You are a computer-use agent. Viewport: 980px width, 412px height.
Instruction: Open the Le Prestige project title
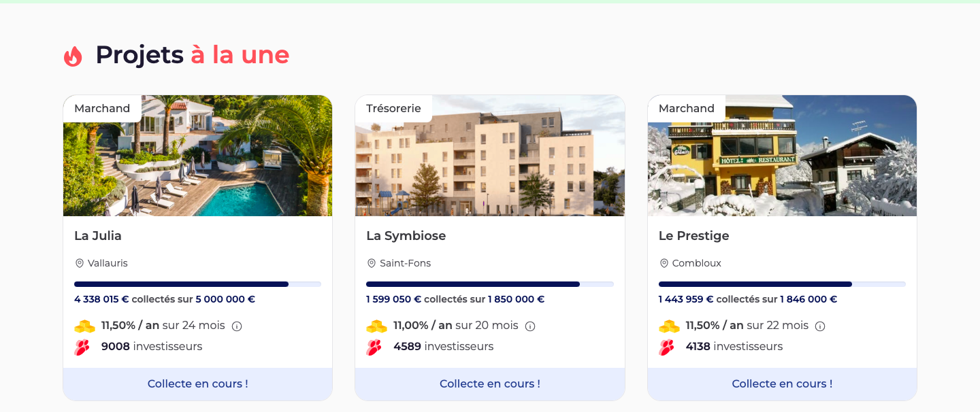click(x=693, y=236)
